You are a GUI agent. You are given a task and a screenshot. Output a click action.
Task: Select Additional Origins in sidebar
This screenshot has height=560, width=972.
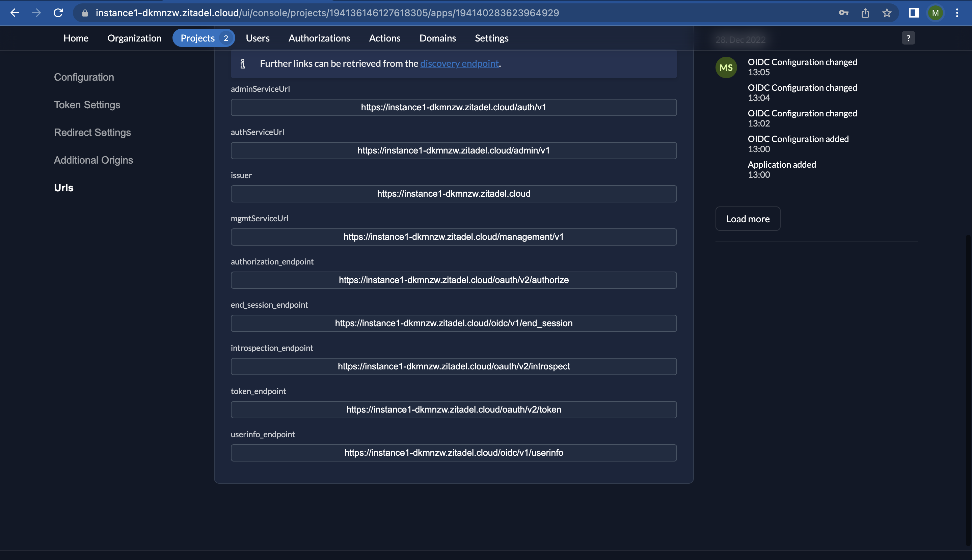pos(93,160)
